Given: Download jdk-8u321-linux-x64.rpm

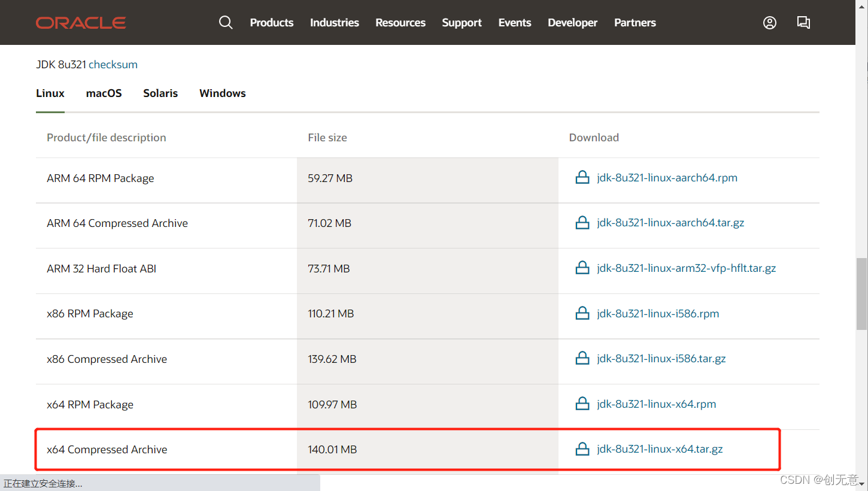Looking at the screenshot, I should click(657, 404).
